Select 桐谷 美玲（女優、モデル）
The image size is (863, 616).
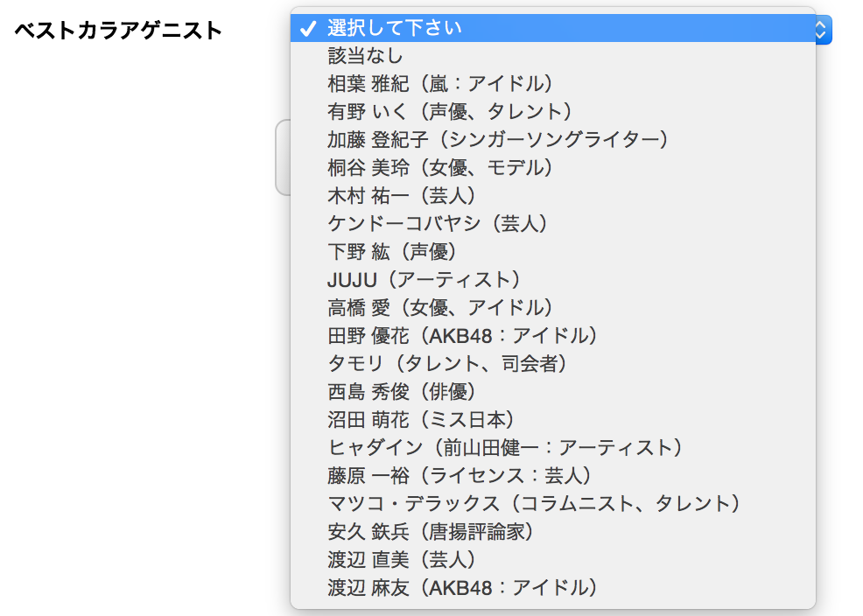(x=552, y=168)
